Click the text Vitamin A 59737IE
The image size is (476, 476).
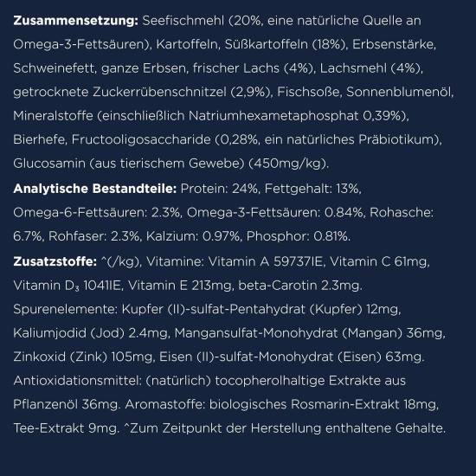(x=267, y=261)
